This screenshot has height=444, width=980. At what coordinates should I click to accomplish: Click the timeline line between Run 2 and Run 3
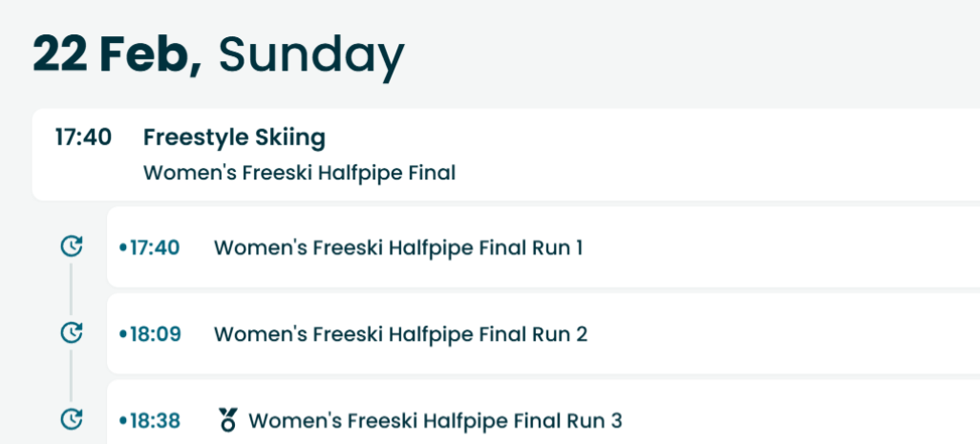pos(71,375)
